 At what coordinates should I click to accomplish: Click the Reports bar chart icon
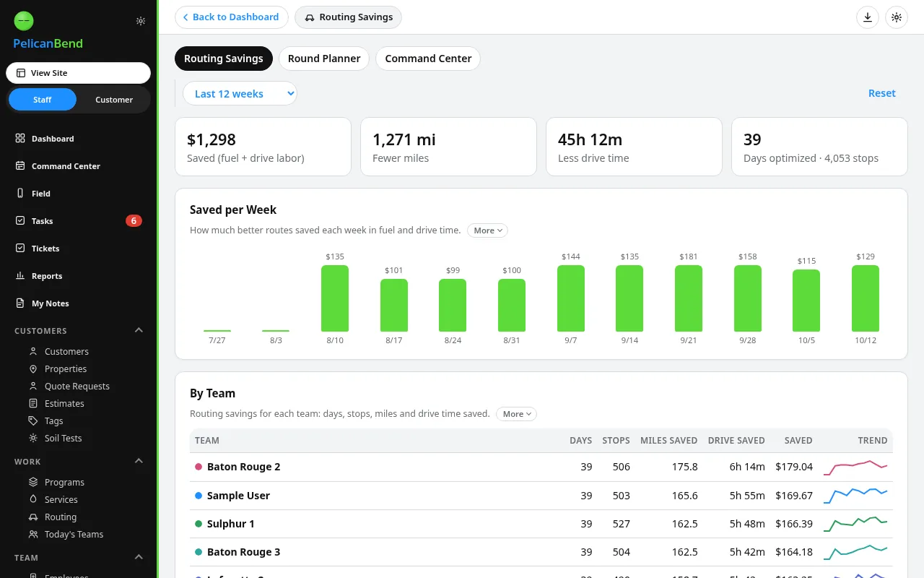pyautogui.click(x=20, y=276)
